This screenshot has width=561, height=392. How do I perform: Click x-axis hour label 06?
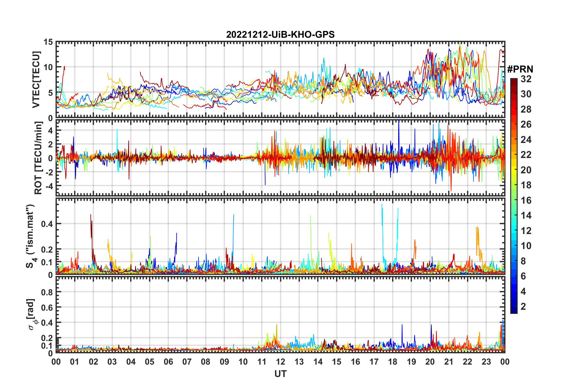pyautogui.click(x=168, y=362)
